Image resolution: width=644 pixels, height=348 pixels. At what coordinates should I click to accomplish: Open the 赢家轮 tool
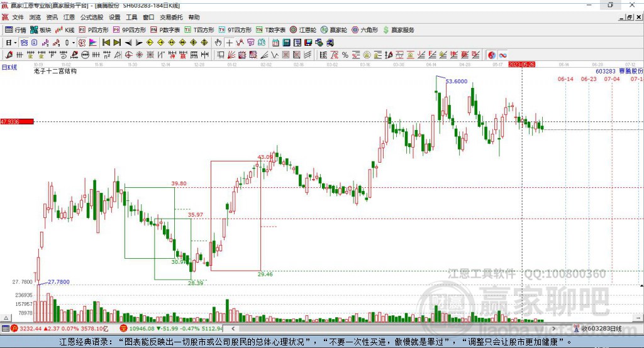click(x=334, y=30)
